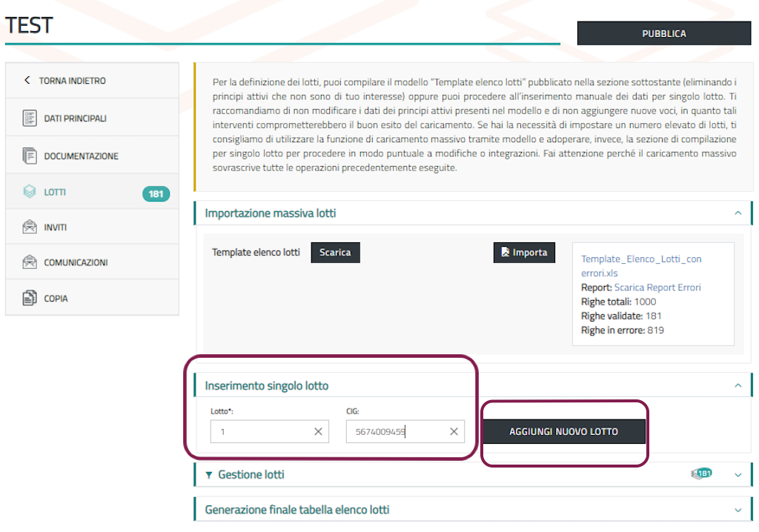Click the Inviti envelope icon
This screenshot has height=532, width=759.
tap(30, 227)
